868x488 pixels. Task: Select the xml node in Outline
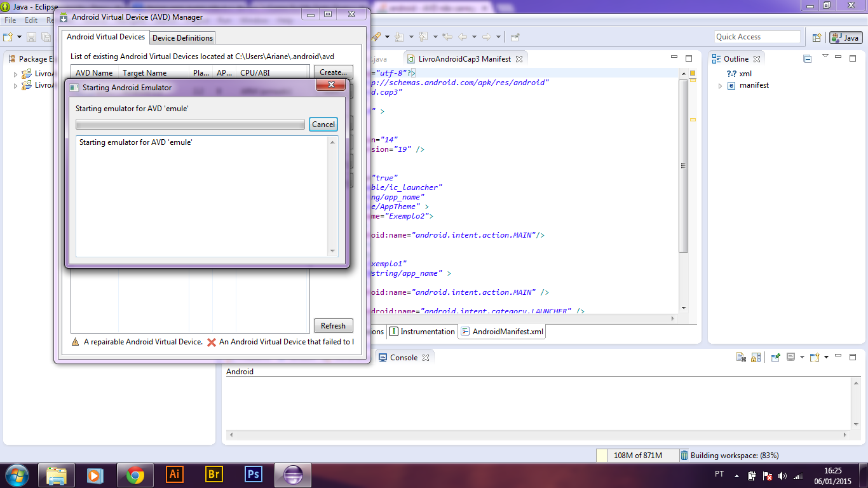coord(739,74)
